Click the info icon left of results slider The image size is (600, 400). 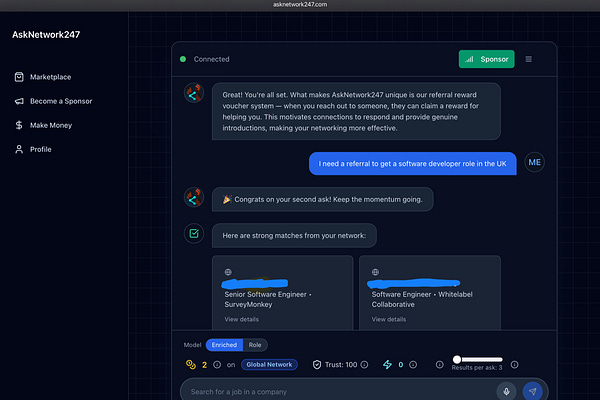pos(440,365)
